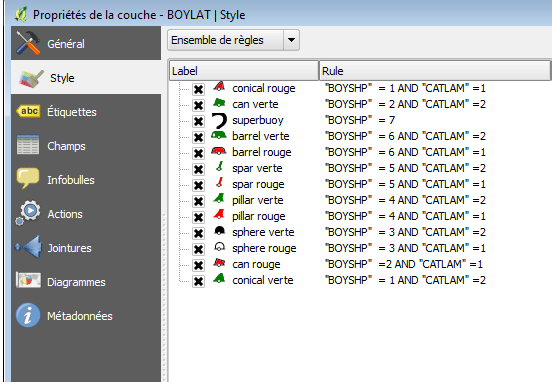Disable the conical verte rule checkbox
The image size is (552, 382).
[x=198, y=281]
